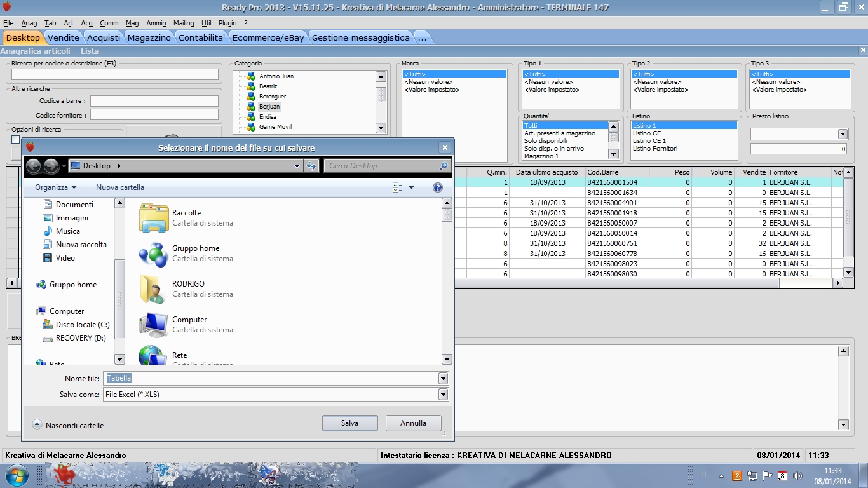Select Gruppo home in the navigation pane
The image size is (868, 488).
pos(72,285)
